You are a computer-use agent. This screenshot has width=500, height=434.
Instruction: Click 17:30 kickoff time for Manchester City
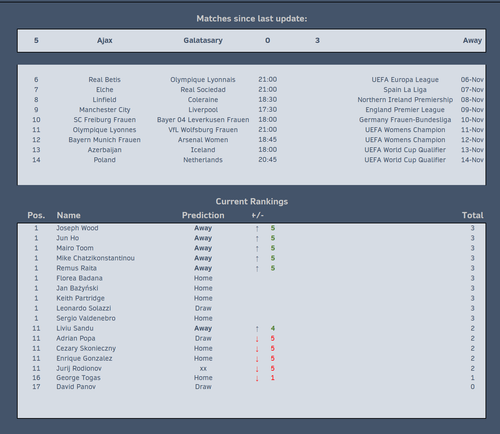(268, 110)
